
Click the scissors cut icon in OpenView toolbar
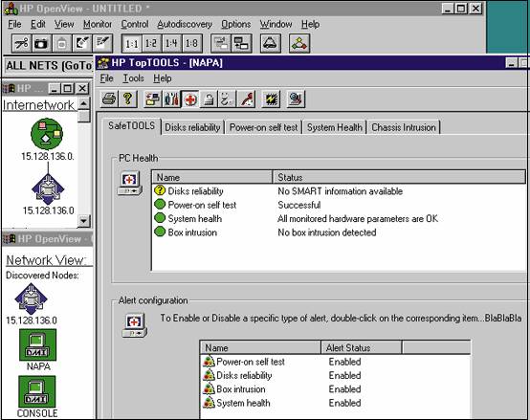point(22,43)
